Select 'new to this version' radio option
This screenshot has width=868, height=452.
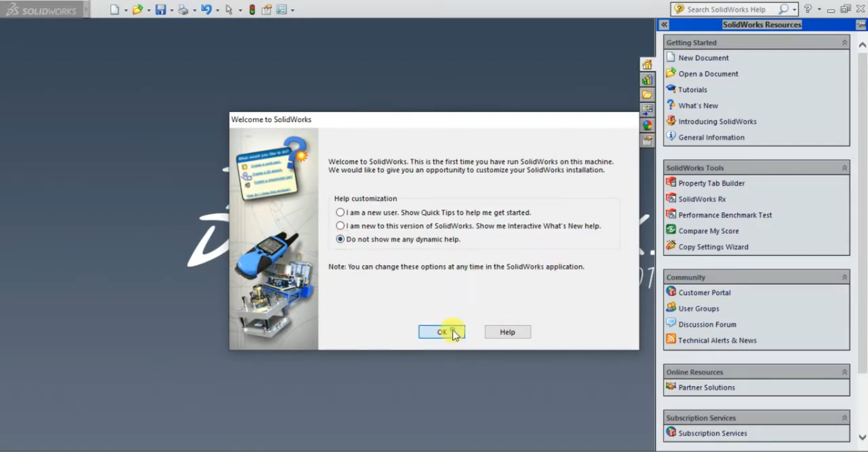[x=340, y=225]
